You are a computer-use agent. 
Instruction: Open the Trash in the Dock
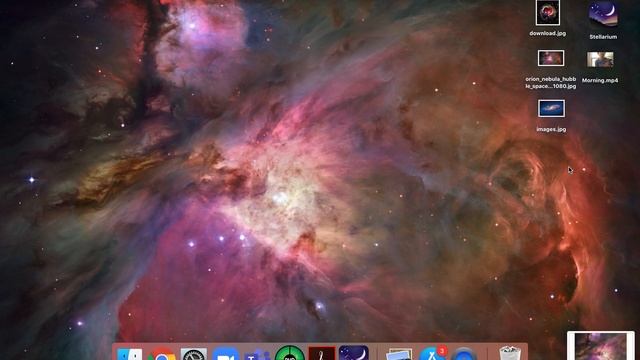click(510, 353)
